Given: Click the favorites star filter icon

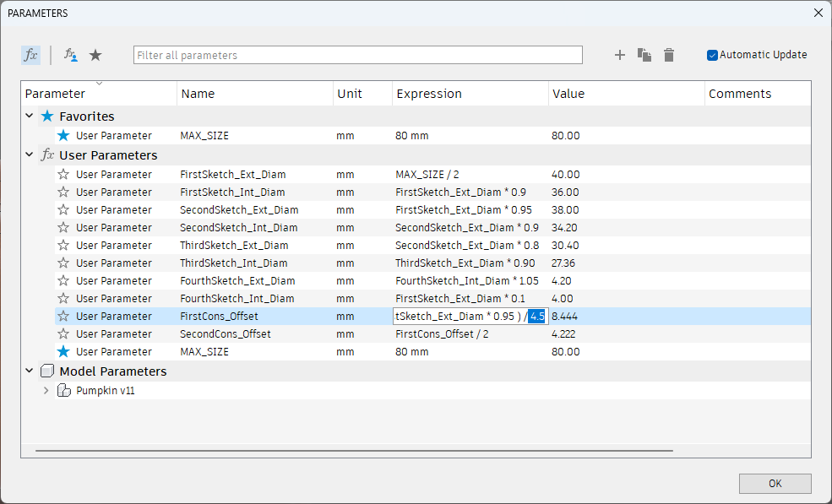Looking at the screenshot, I should pos(95,55).
